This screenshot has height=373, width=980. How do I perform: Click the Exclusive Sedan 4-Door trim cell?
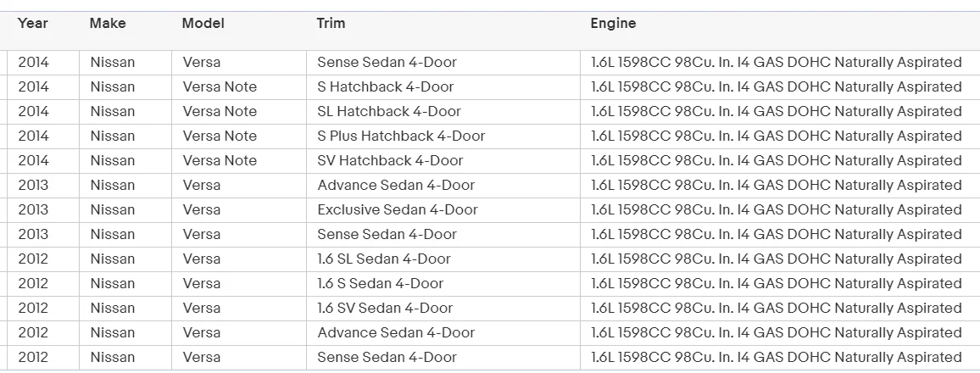(x=398, y=209)
